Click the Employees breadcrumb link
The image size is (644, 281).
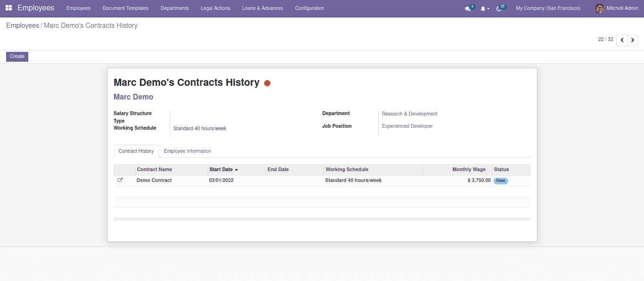pos(23,25)
